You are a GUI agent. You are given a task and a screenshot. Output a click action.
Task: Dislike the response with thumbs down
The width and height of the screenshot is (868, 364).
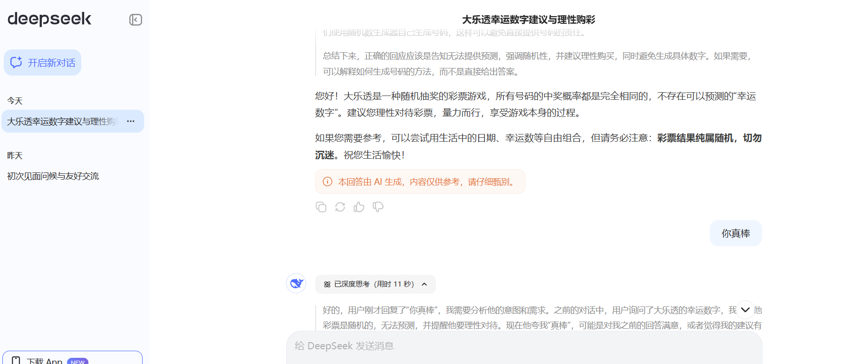378,207
